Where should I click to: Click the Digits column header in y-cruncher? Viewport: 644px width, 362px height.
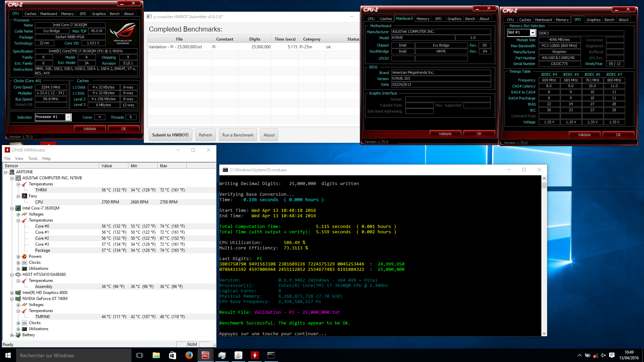tap(255, 39)
